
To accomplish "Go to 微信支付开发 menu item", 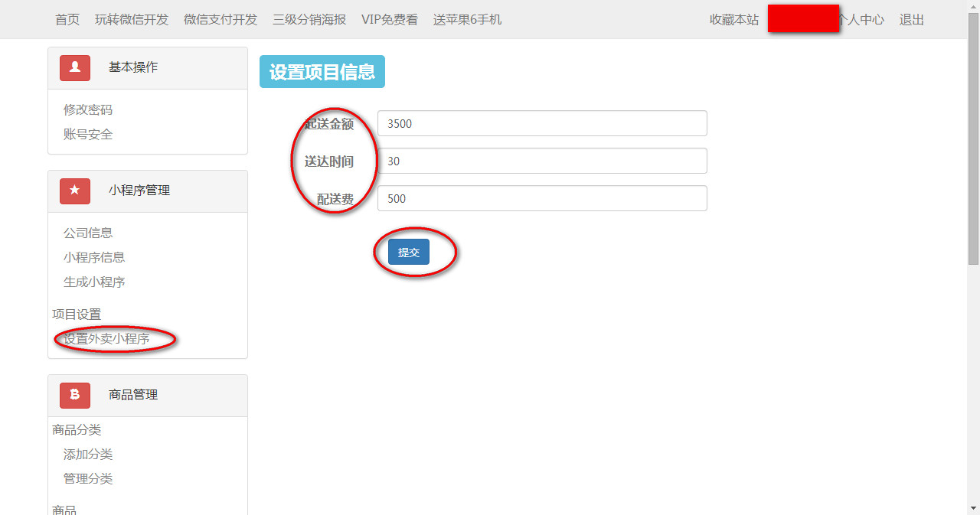I will point(220,20).
